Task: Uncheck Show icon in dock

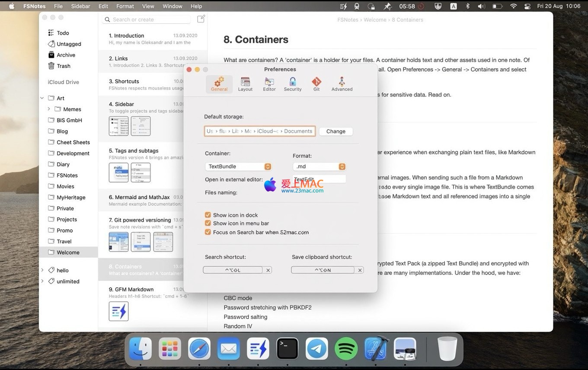Action: (208, 215)
